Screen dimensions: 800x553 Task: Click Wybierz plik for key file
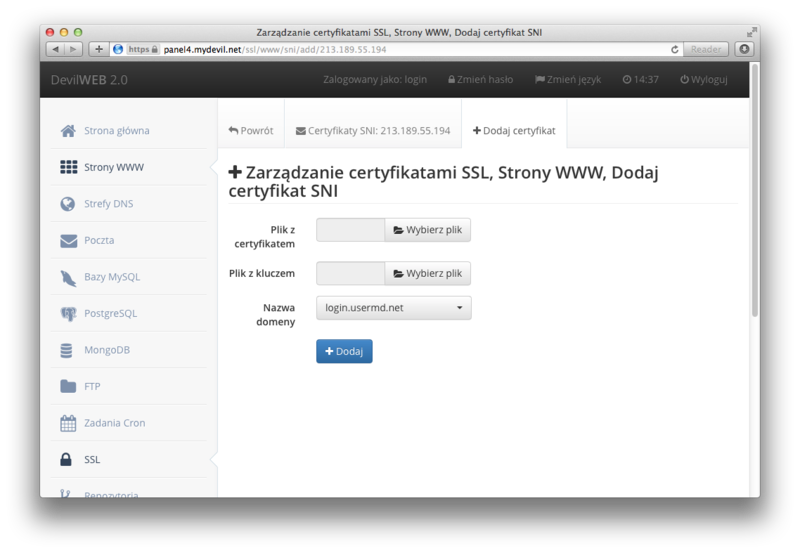428,274
